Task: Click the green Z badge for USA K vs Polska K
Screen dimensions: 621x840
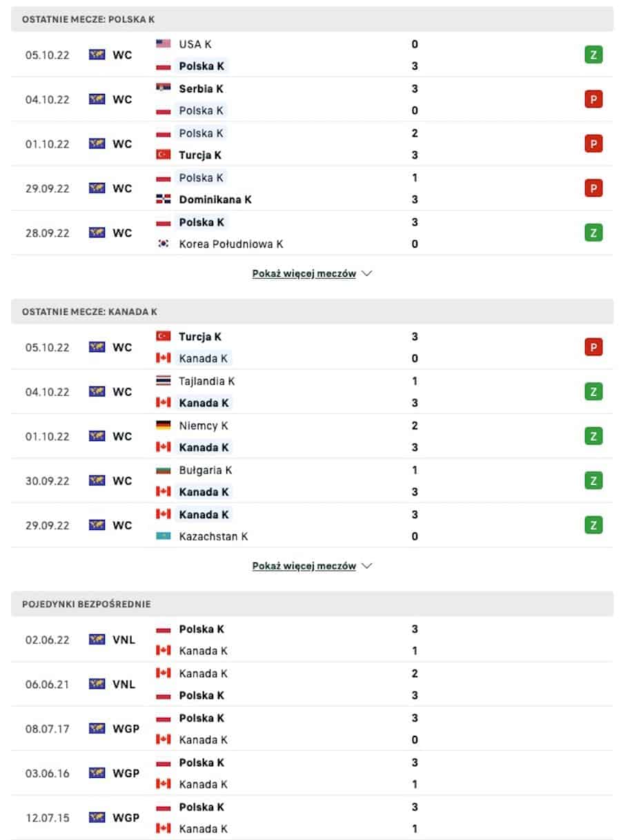Action: [x=593, y=55]
